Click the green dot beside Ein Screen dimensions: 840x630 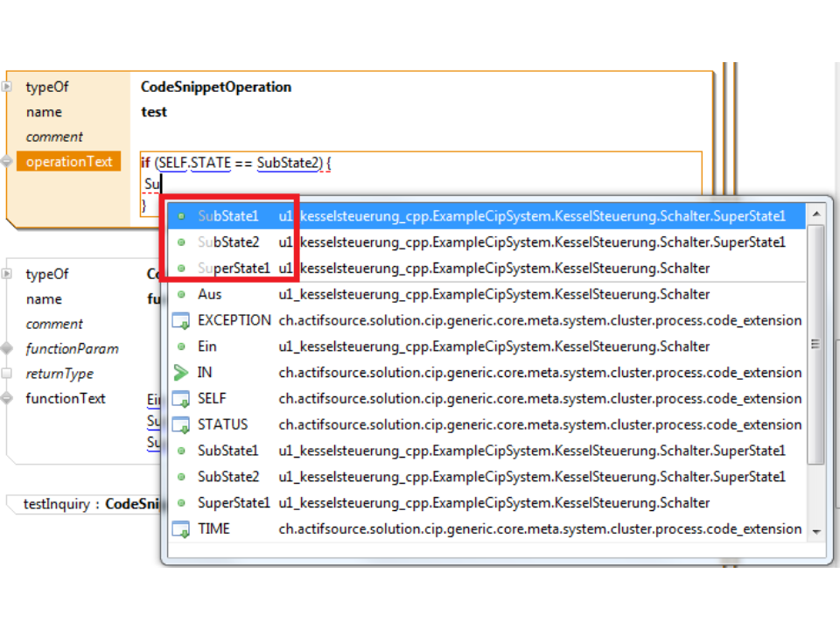[181, 347]
